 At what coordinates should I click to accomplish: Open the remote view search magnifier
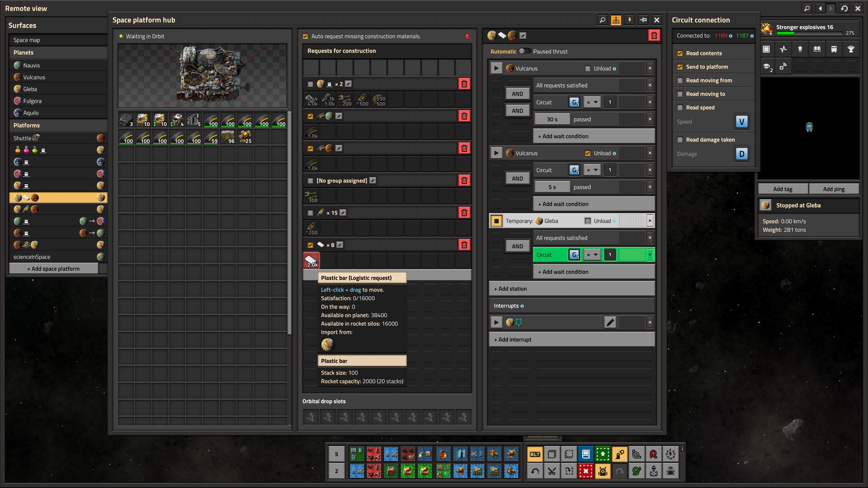[807, 8]
